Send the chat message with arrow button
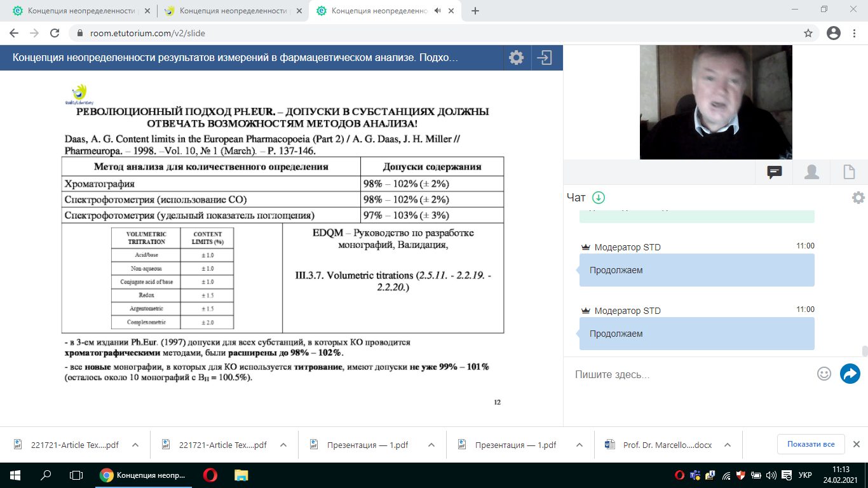 850,374
